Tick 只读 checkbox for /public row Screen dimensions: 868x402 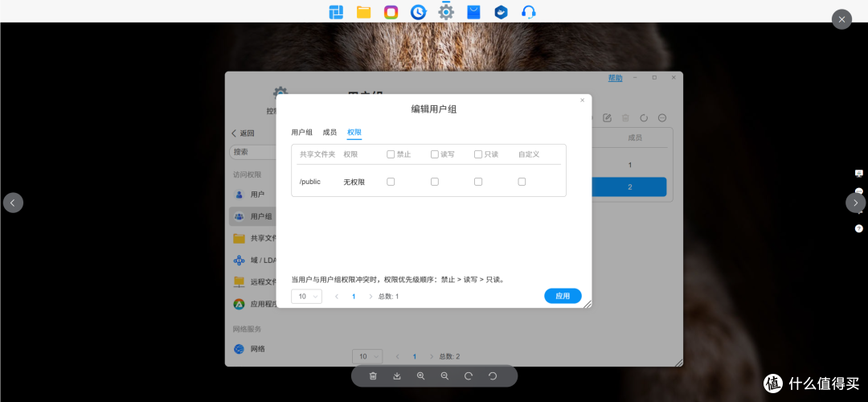click(478, 182)
